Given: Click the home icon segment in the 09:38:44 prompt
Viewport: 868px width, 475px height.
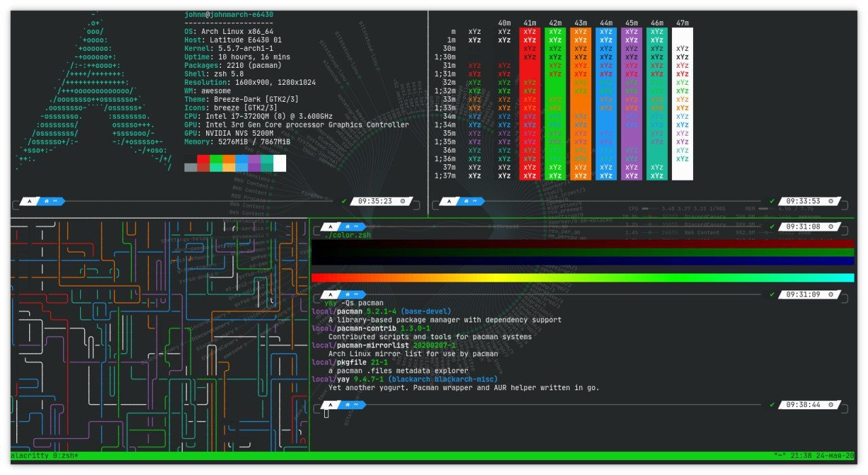Looking at the screenshot, I should [352, 405].
